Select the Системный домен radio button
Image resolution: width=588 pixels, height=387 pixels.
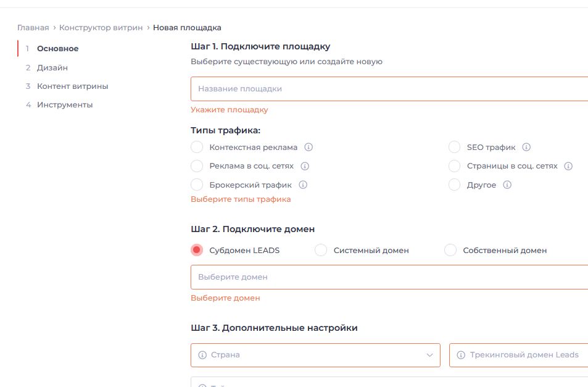321,251
